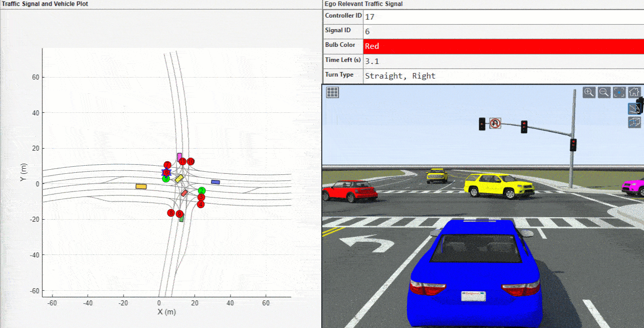Click the Time Left value showing 3.1
Screen dimensions: 644x328
click(x=369, y=60)
